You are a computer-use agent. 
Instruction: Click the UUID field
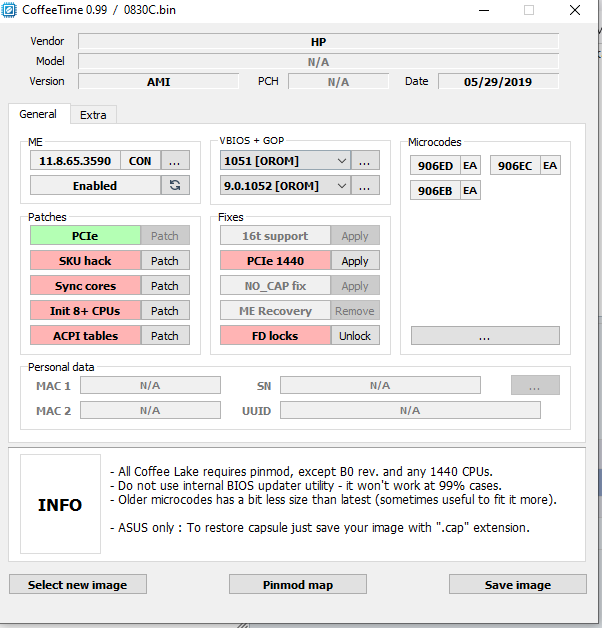tap(410, 411)
